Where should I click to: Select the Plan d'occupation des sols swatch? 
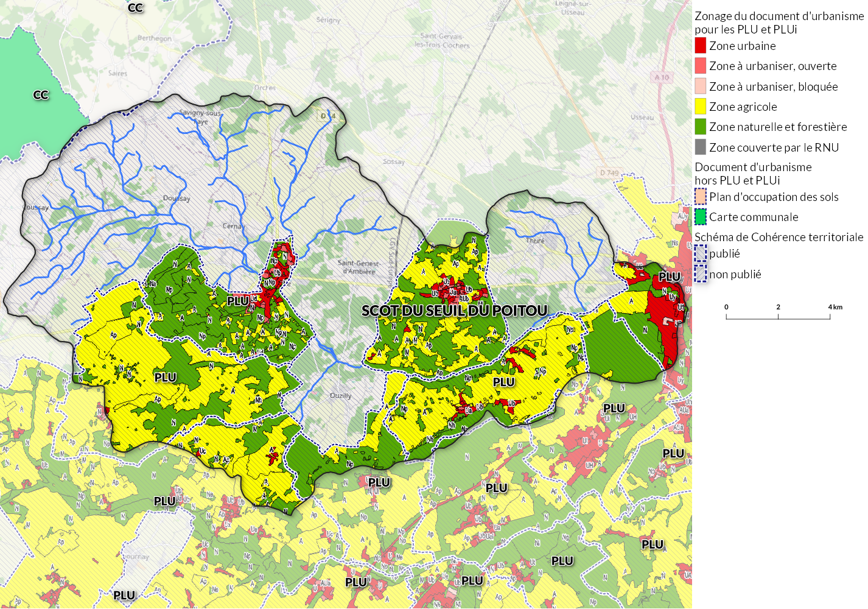click(x=701, y=197)
